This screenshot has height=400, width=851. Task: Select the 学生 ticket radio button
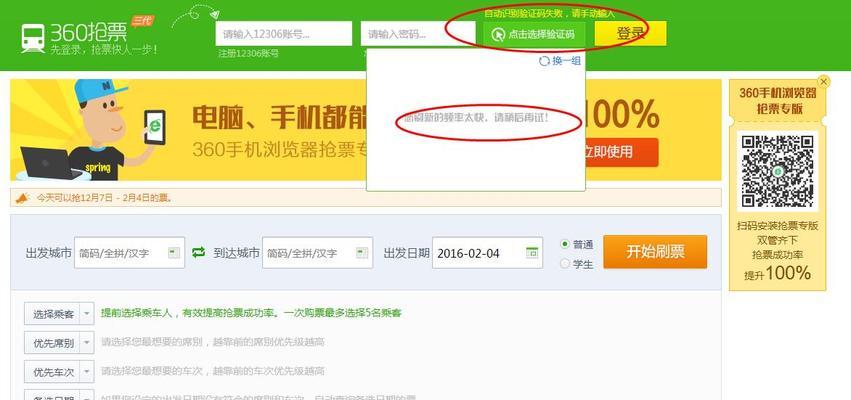564,264
